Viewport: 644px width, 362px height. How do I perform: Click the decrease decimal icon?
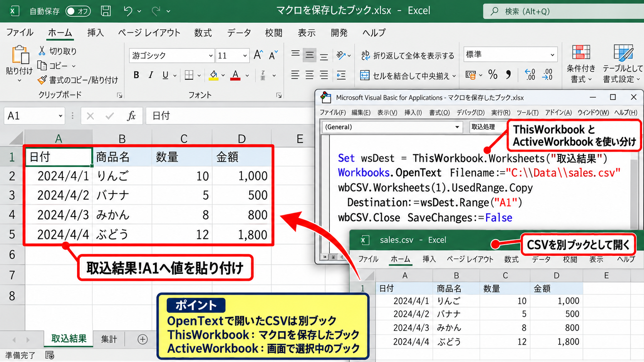[x=547, y=75]
